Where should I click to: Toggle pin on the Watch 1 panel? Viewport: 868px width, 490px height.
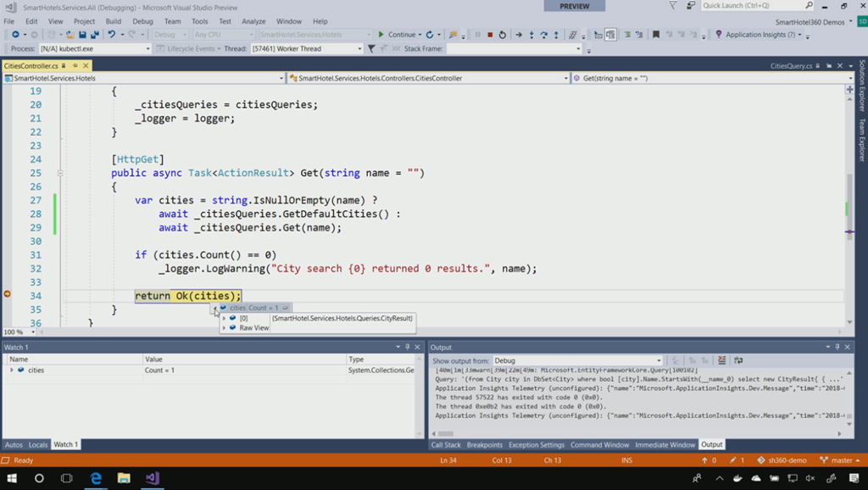[408, 347]
